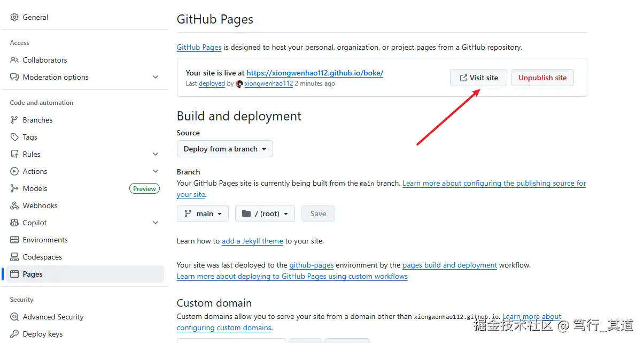Expand the Copilot section chevron
Screen dimensions: 644x343
[x=156, y=223]
